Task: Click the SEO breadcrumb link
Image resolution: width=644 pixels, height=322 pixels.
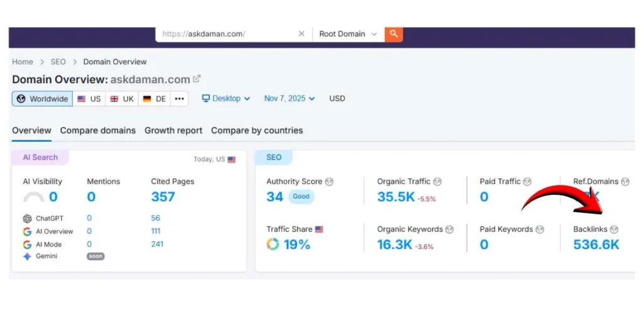Action: tap(58, 62)
